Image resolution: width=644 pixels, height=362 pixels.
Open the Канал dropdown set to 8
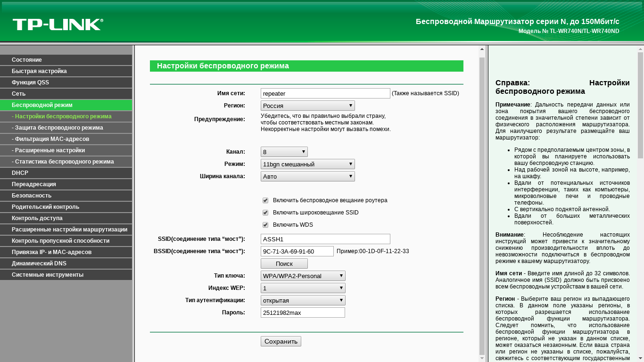[284, 152]
